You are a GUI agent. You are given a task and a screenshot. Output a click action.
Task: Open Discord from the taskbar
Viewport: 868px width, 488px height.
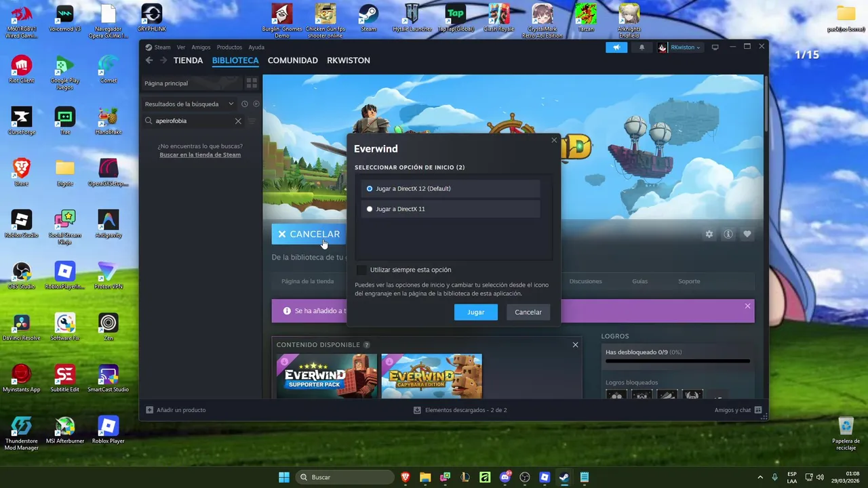[x=505, y=477]
